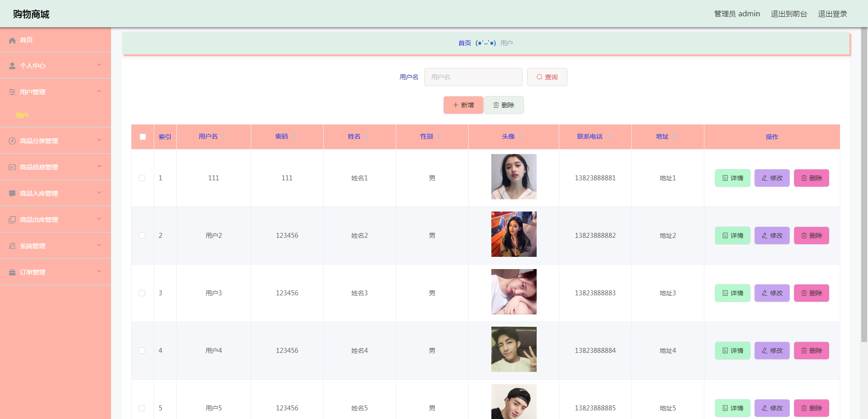Image resolution: width=868 pixels, height=419 pixels.
Task: Expand the 商品出库管理 chevron
Action: click(x=99, y=219)
